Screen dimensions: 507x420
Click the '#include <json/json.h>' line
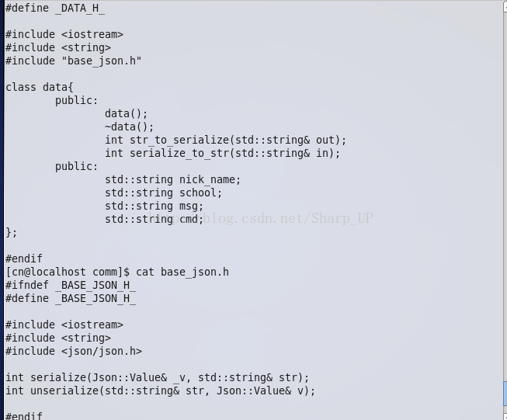coord(74,351)
